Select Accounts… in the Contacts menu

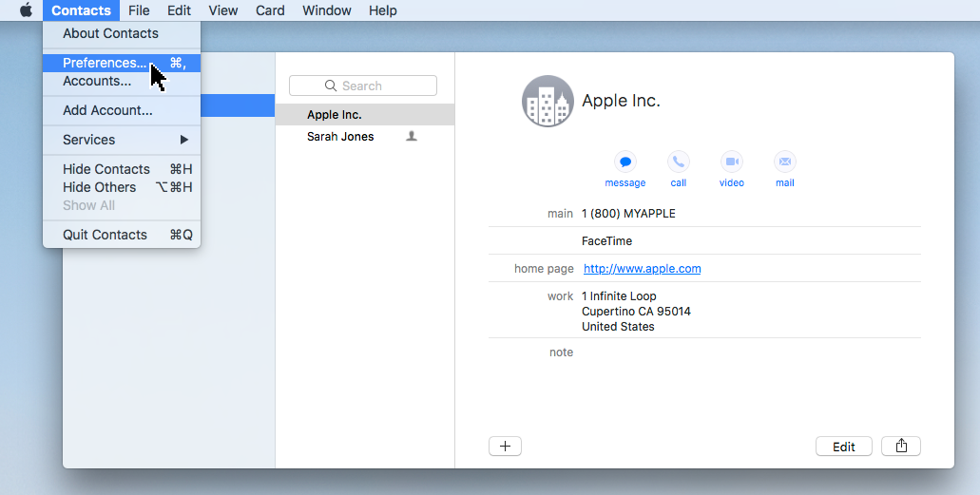(97, 82)
